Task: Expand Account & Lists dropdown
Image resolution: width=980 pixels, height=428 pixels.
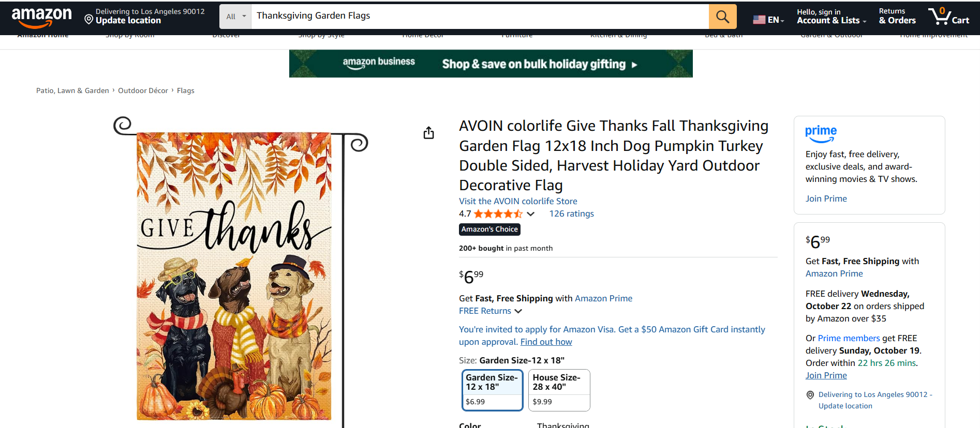Action: pyautogui.click(x=831, y=20)
